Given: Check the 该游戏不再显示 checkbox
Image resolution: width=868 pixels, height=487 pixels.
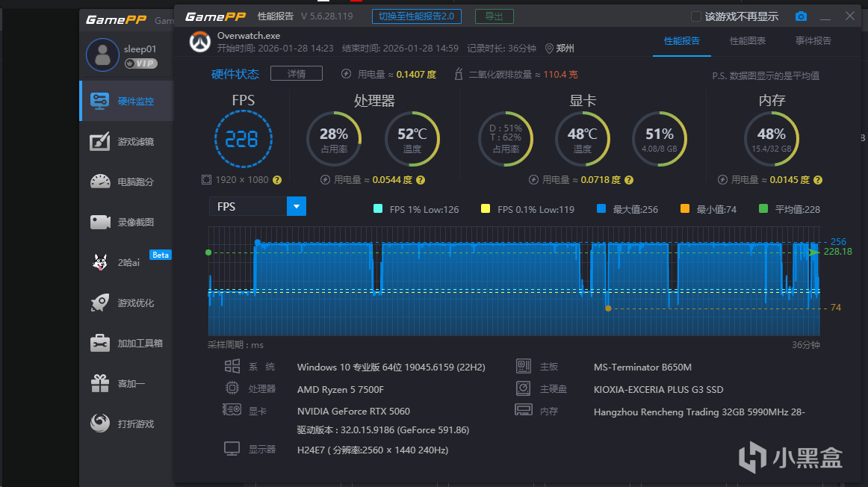Looking at the screenshot, I should click(x=696, y=16).
